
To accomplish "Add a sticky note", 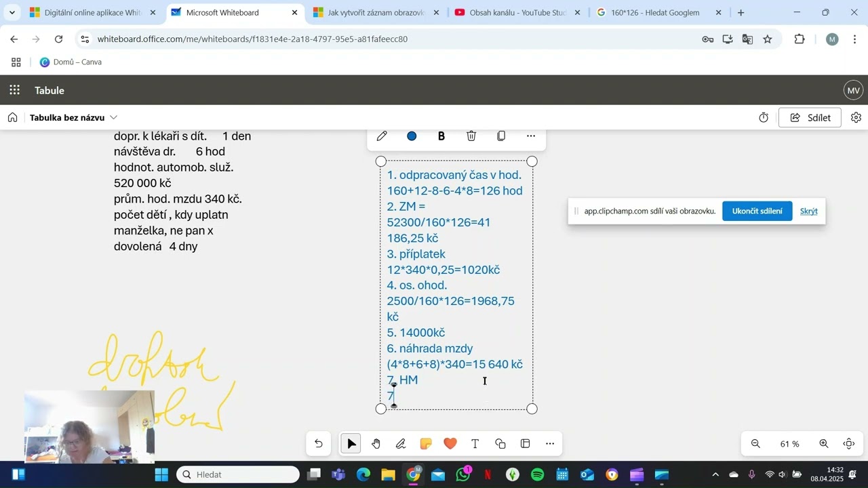I will tap(426, 444).
